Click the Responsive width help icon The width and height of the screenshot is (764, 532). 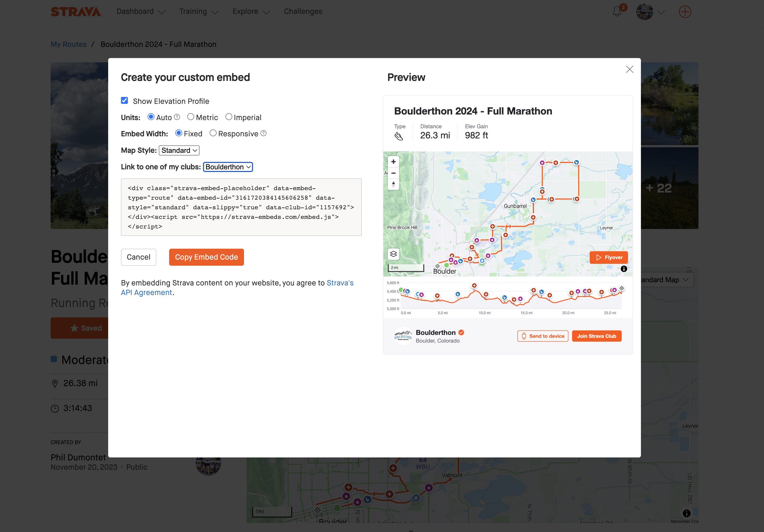coord(263,133)
